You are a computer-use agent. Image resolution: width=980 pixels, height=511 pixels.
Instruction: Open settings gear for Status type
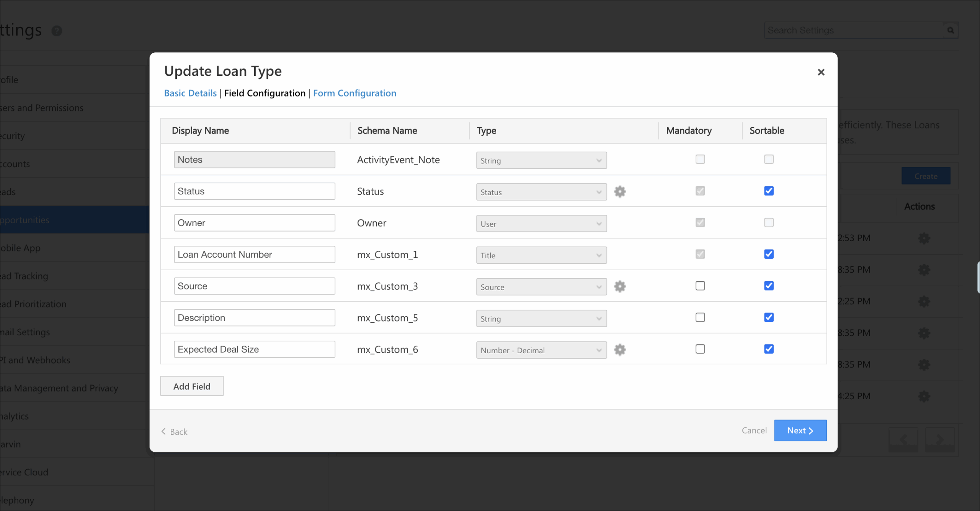click(620, 191)
